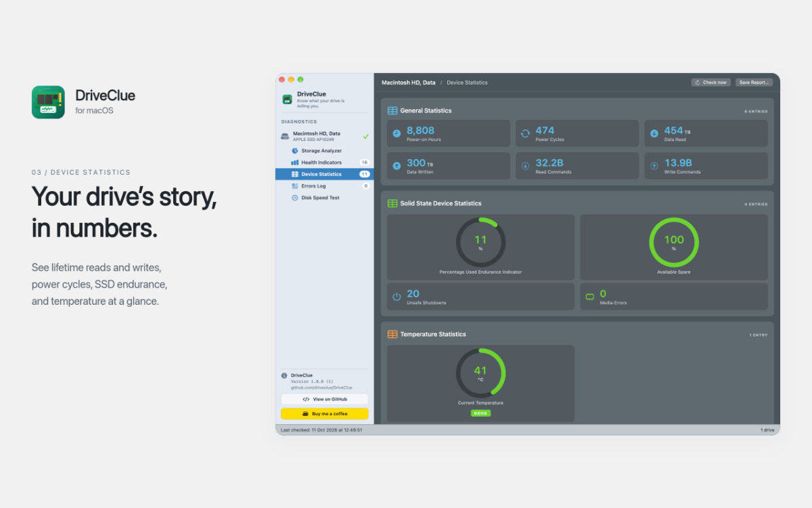
Task: Click the Available Spare gauge showing 100
Action: 674,242
